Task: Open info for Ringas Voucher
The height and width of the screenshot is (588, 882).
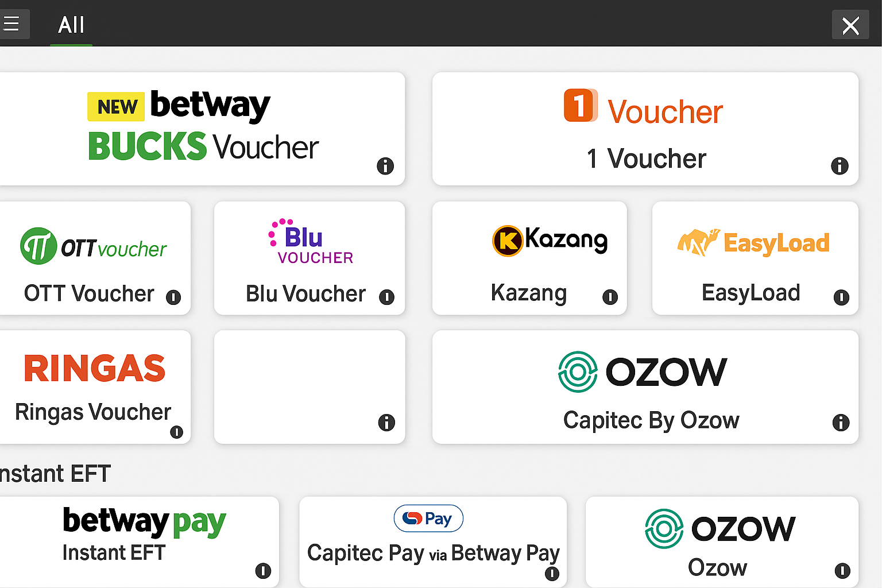Action: click(x=177, y=432)
